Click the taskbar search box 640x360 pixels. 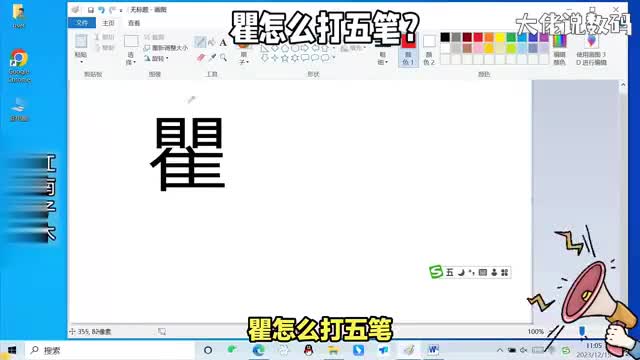110,350
